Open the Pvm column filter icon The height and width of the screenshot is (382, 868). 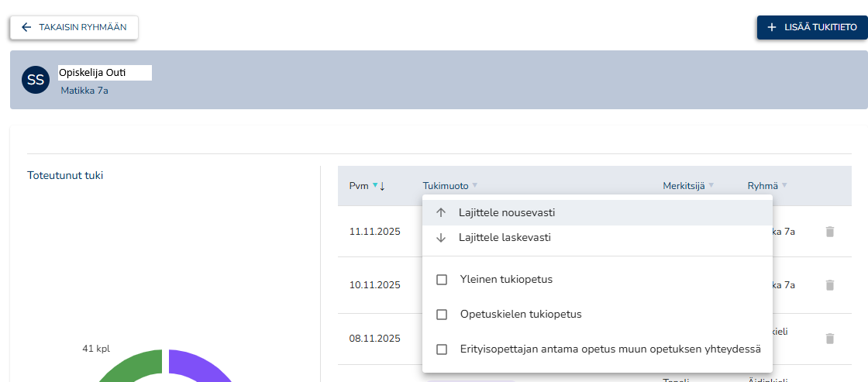click(374, 186)
